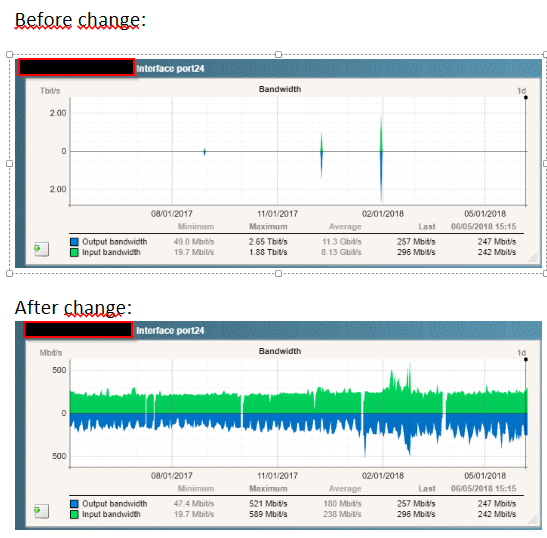The height and width of the screenshot is (538, 547).
Task: Click the "Before change:" heading text
Action: [80, 20]
